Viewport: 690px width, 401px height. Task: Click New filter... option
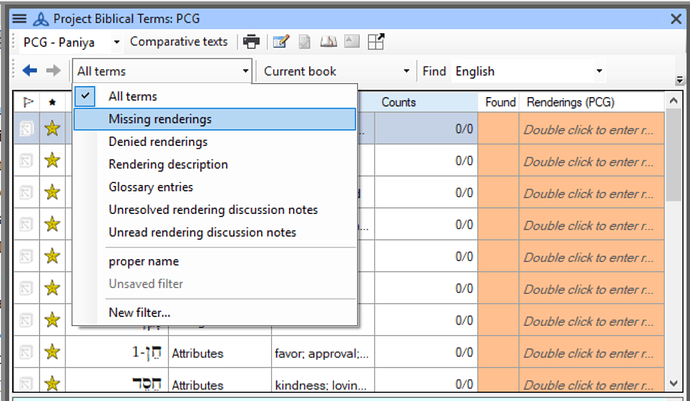[x=139, y=312]
